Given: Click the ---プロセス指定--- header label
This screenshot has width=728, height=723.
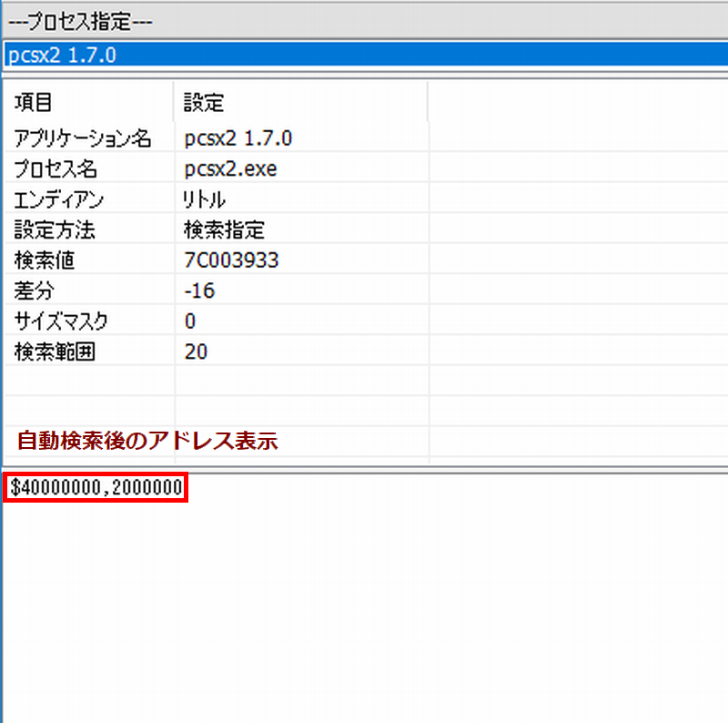Looking at the screenshot, I should pos(80,21).
